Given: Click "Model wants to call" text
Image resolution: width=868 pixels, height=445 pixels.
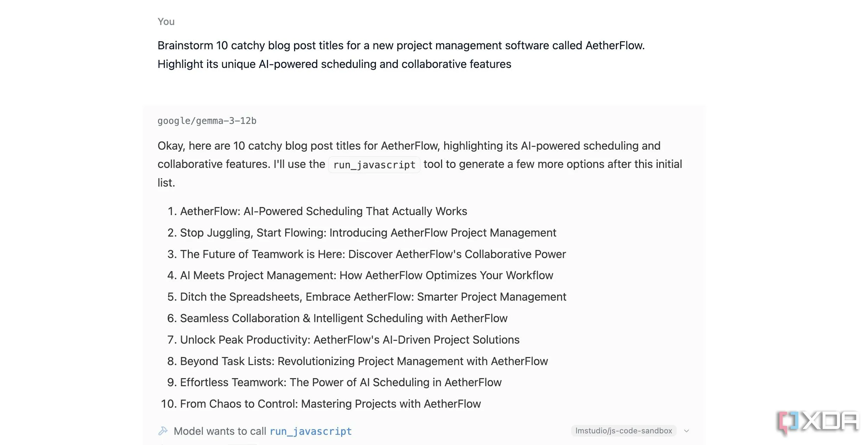Looking at the screenshot, I should (220, 431).
